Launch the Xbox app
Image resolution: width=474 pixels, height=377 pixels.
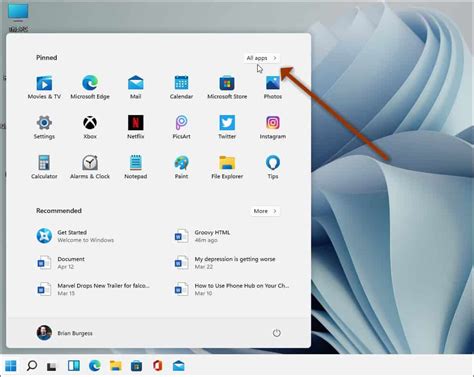point(90,127)
